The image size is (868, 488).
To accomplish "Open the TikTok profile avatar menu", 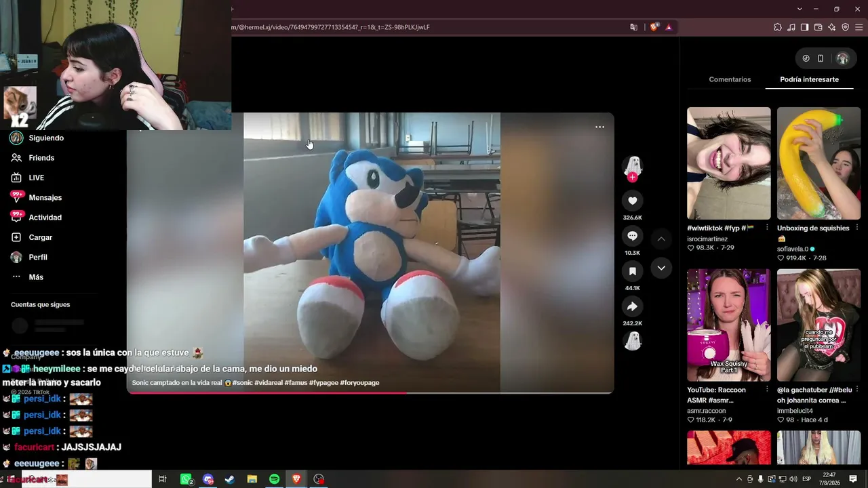I will tap(842, 58).
